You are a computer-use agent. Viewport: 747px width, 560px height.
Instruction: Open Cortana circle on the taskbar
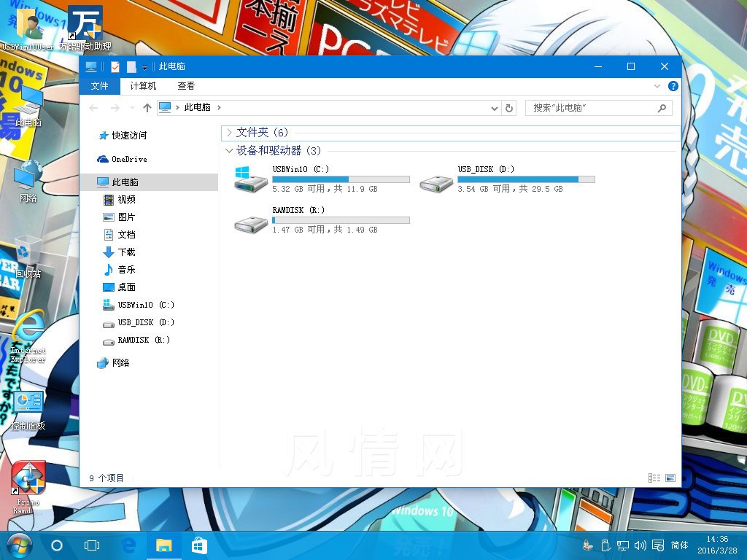click(x=57, y=545)
